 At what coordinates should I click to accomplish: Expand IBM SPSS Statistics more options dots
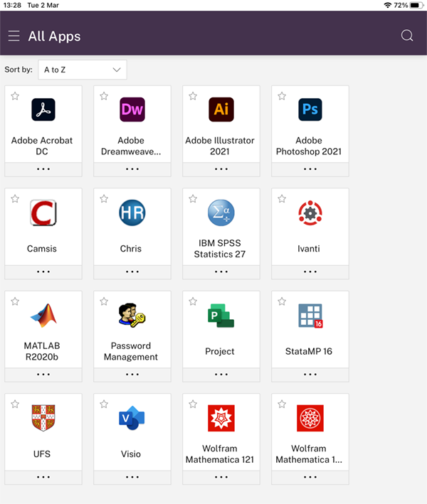click(x=221, y=272)
